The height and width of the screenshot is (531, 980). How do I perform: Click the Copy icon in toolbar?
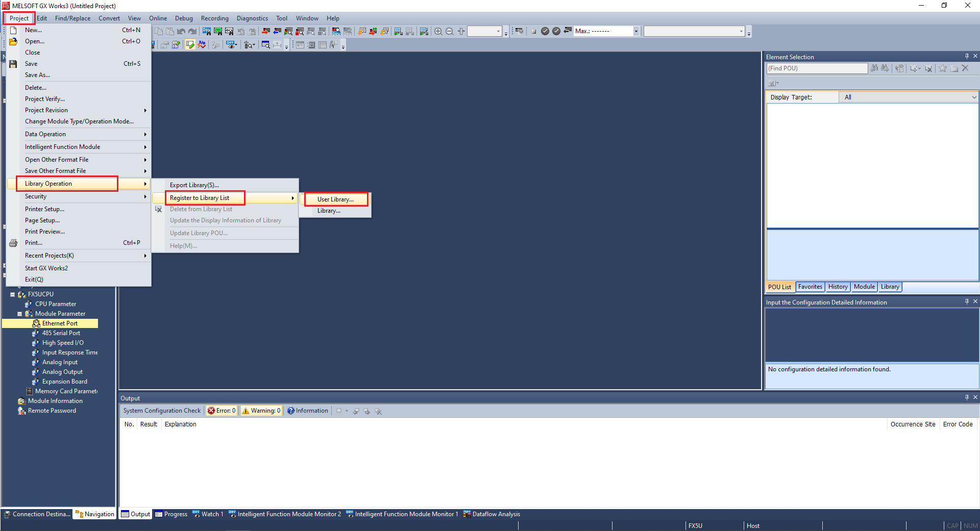pyautogui.click(x=159, y=31)
